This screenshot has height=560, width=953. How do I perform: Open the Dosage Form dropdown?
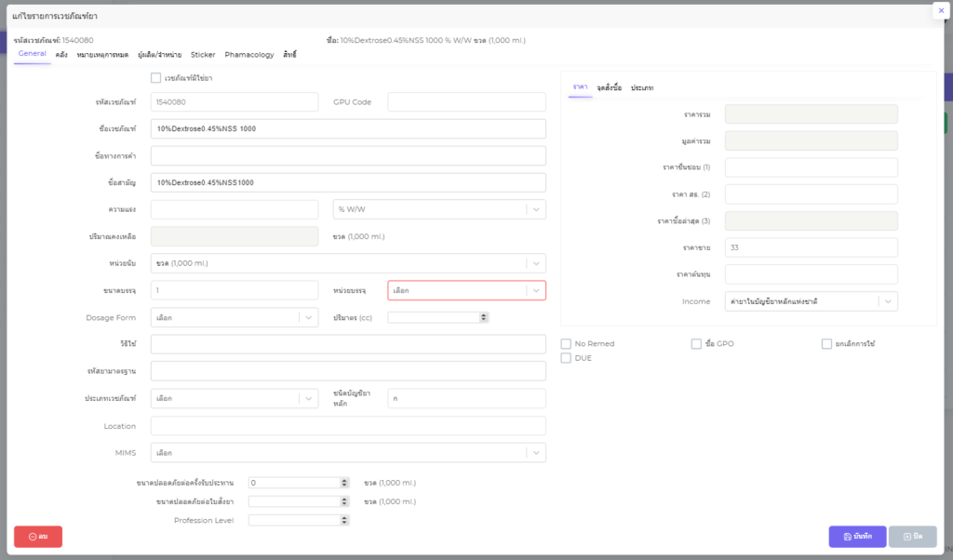pyautogui.click(x=235, y=317)
